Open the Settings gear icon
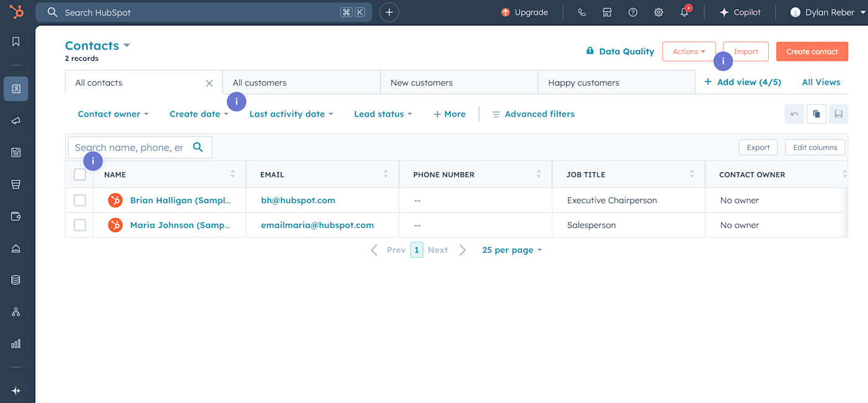Image resolution: width=868 pixels, height=403 pixels. [658, 12]
